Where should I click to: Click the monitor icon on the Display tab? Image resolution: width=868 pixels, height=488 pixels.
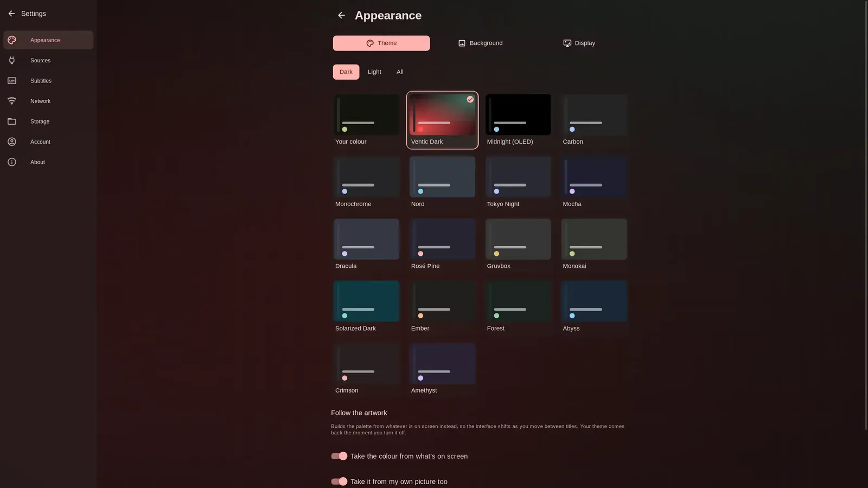[x=567, y=43]
